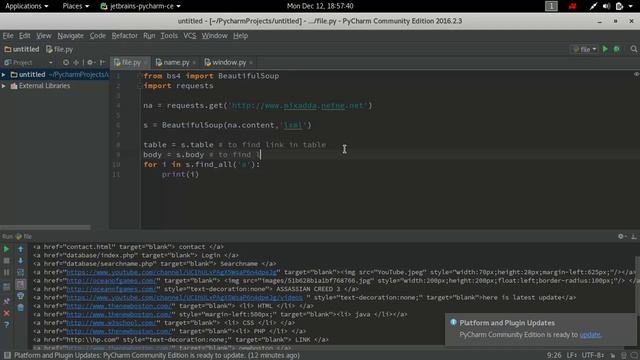Viewport: 640px width, 360px height.
Task: Collapse all in Project panel
Action: (x=76, y=62)
